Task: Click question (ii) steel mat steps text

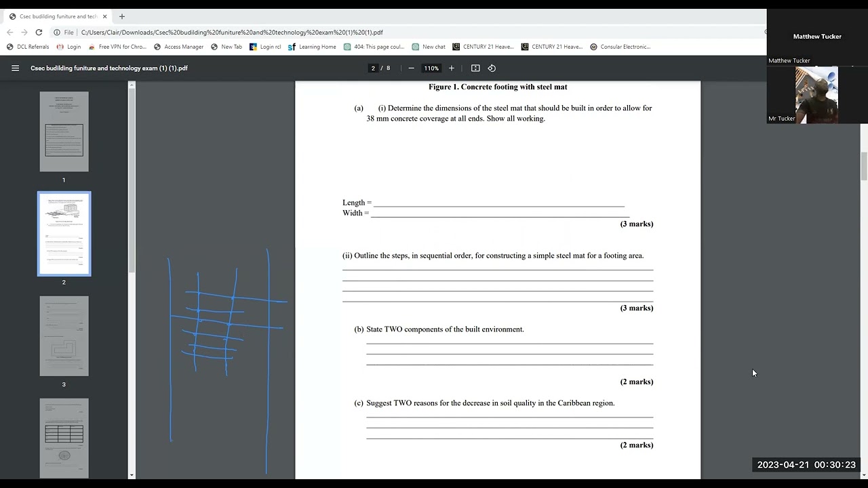Action: pyautogui.click(x=493, y=256)
